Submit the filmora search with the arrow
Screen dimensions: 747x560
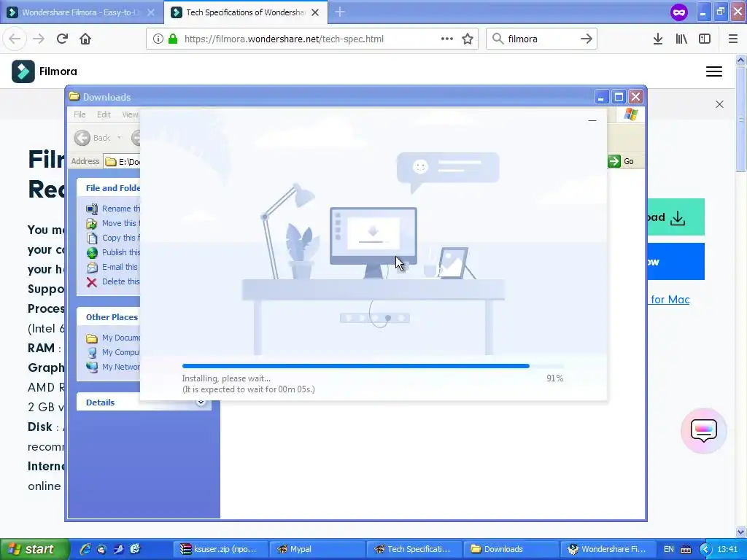(x=587, y=39)
